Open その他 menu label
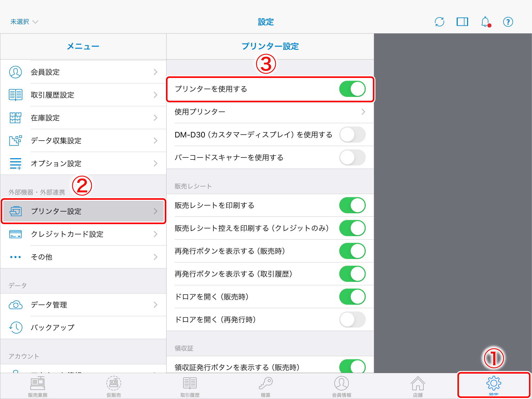Viewport: 532px width, 399px height. tap(42, 257)
